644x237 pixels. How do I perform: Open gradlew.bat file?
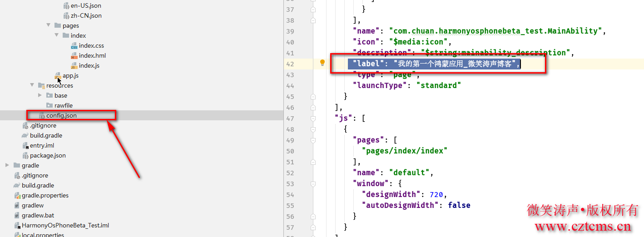click(x=38, y=215)
